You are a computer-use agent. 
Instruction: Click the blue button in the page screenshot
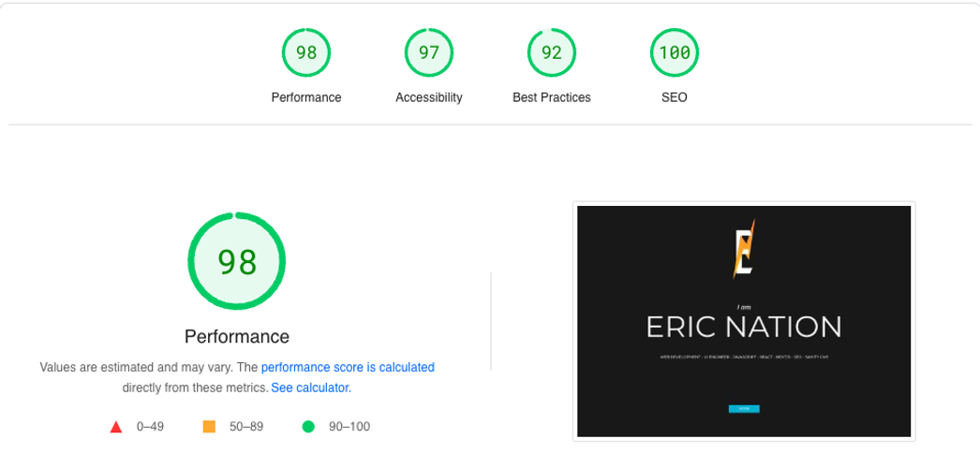(x=744, y=409)
